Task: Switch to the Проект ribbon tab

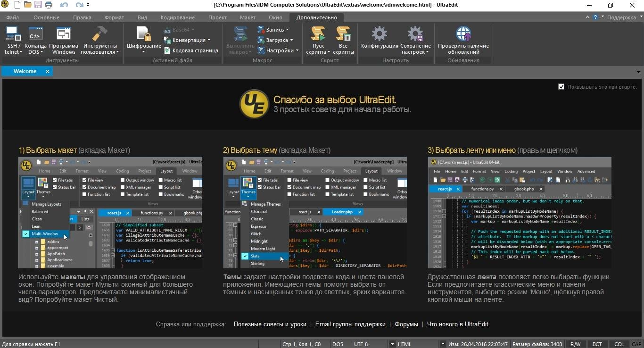Action: coord(217,17)
